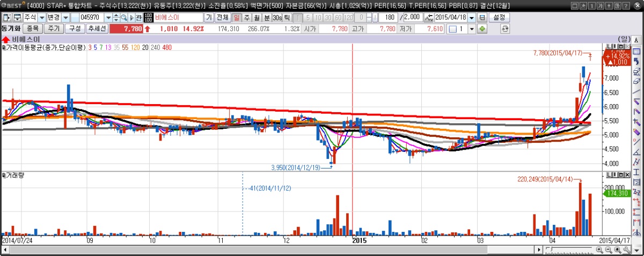This screenshot has height=256, width=644.
Task: Toggle the 기 button next to the stock name
Action: click(x=209, y=18)
